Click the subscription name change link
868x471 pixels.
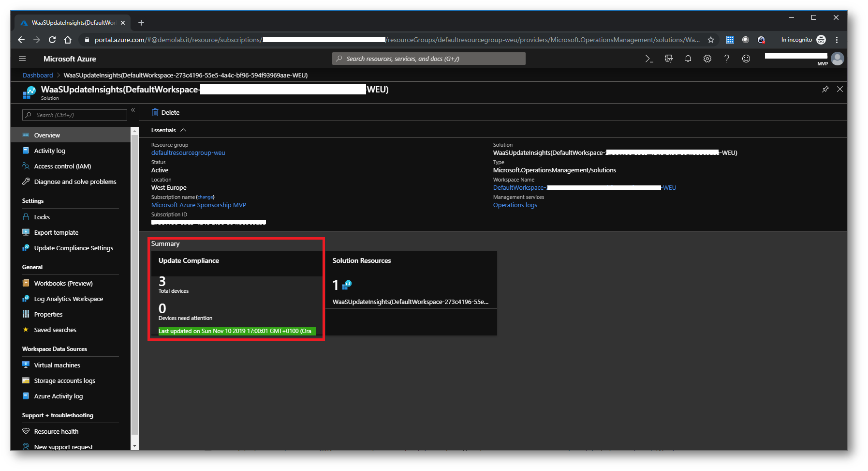click(206, 197)
